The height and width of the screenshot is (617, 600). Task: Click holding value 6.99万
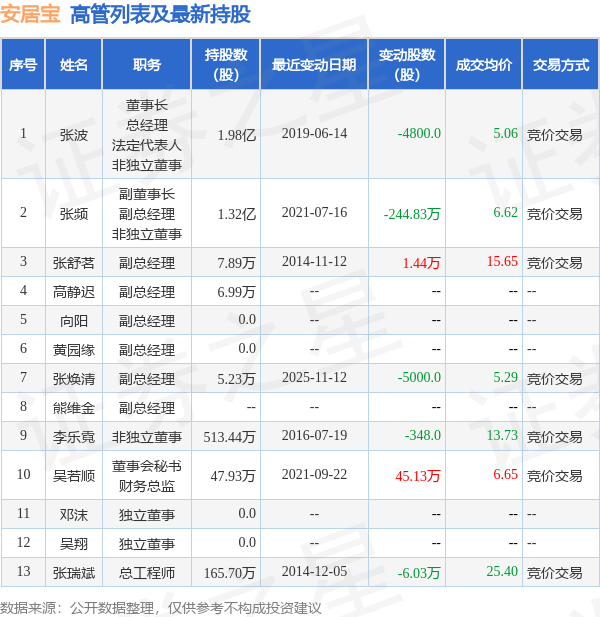tap(236, 292)
